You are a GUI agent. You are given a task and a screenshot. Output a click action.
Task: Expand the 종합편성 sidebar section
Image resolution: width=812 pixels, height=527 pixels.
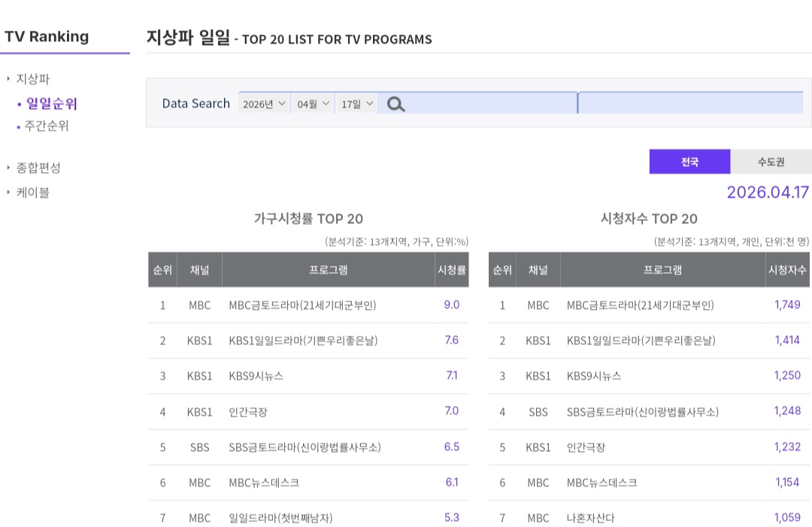(x=38, y=167)
